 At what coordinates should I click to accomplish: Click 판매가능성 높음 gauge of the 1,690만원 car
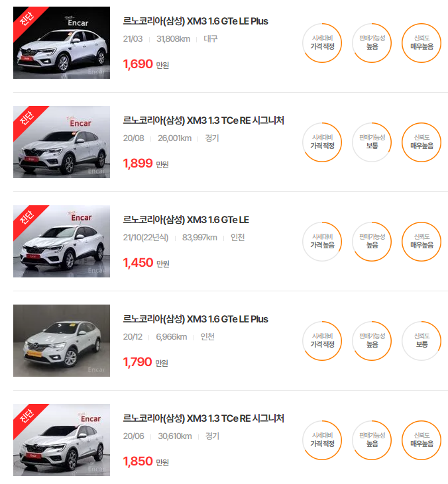(372, 43)
